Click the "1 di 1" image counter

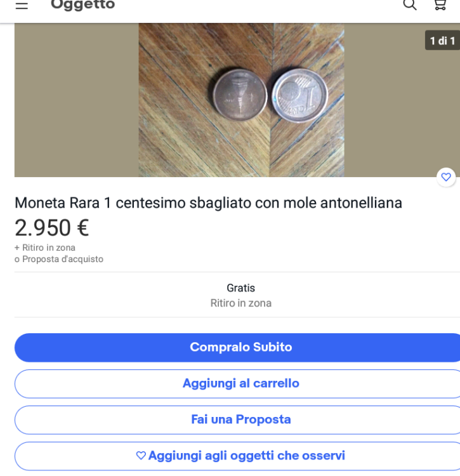pyautogui.click(x=442, y=41)
